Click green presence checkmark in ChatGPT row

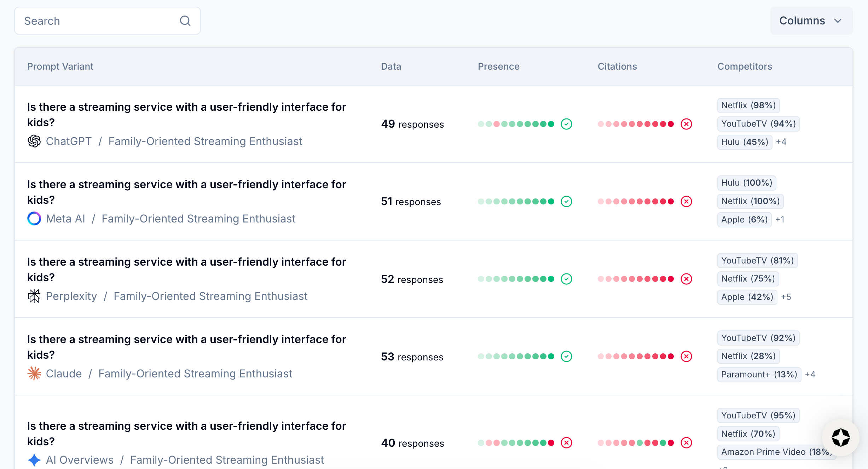[x=566, y=124]
